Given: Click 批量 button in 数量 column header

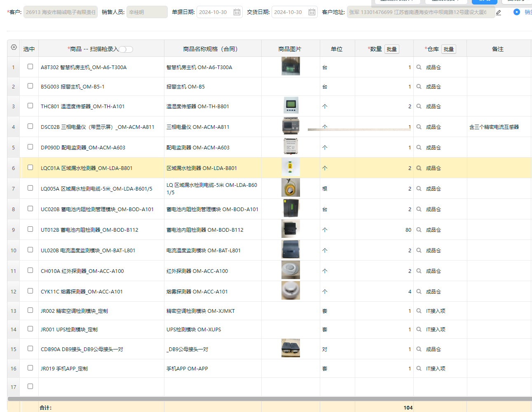Looking at the screenshot, I should pos(392,49).
